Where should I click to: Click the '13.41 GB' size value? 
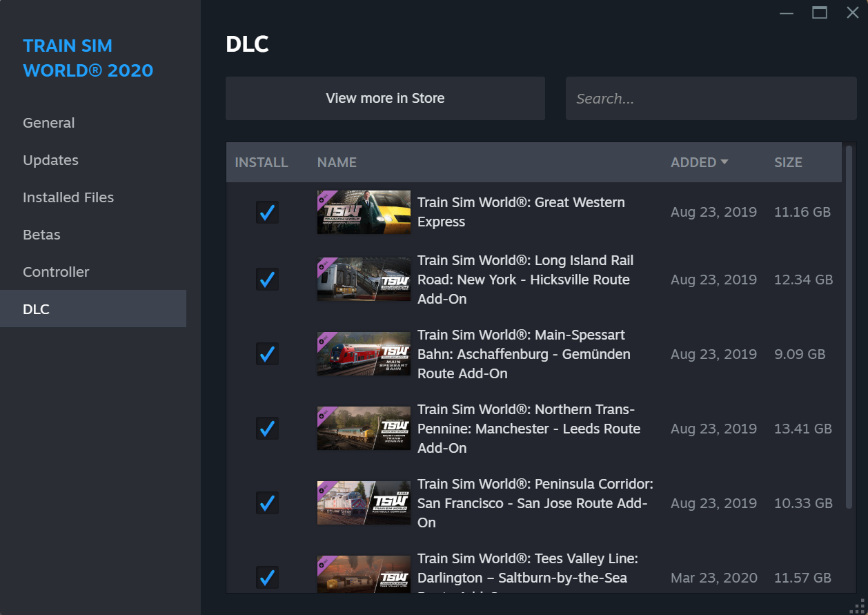[x=803, y=429]
